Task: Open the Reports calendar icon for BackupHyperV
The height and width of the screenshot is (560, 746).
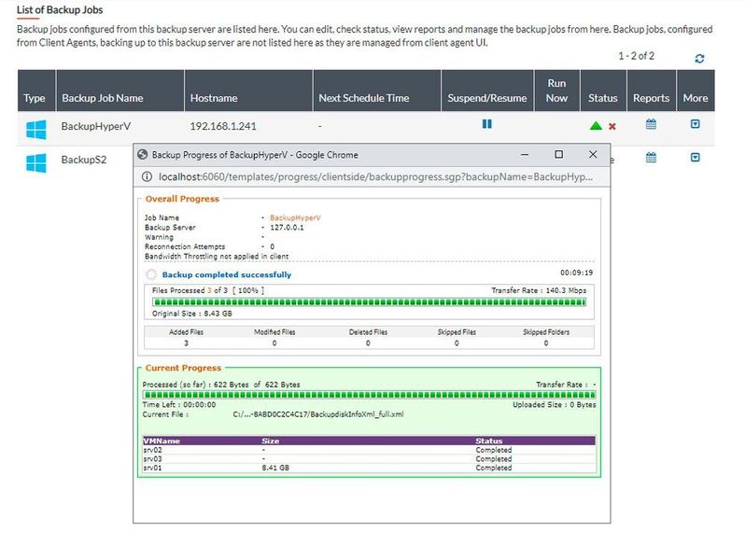Action: click(x=651, y=124)
